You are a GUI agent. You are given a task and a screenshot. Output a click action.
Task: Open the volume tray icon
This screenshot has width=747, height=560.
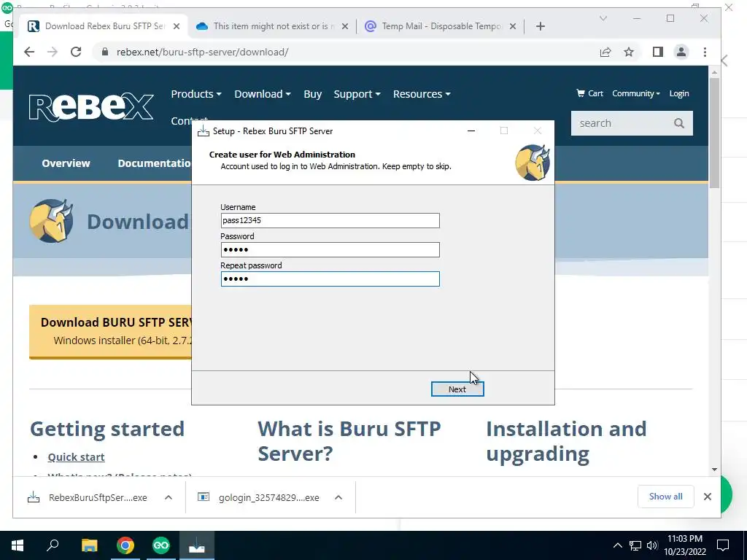point(652,545)
